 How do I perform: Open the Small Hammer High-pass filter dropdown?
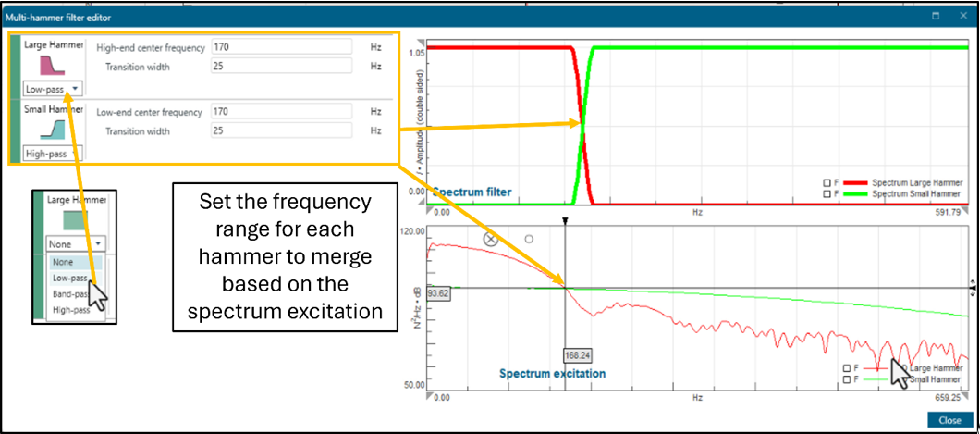point(53,154)
